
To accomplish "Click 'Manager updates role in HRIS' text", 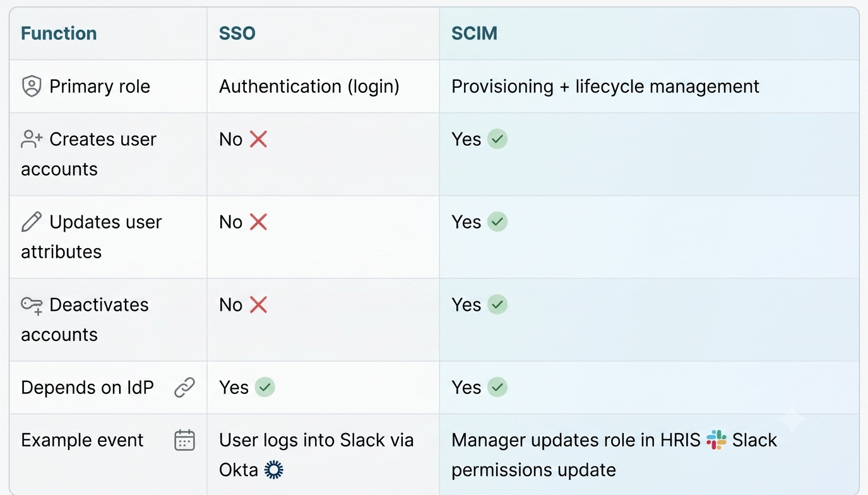I will [576, 440].
